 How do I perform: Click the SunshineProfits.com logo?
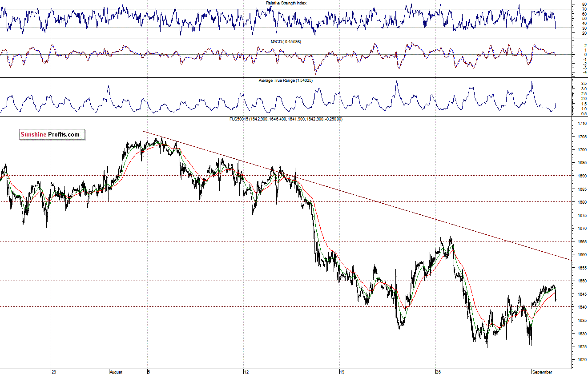(52, 134)
